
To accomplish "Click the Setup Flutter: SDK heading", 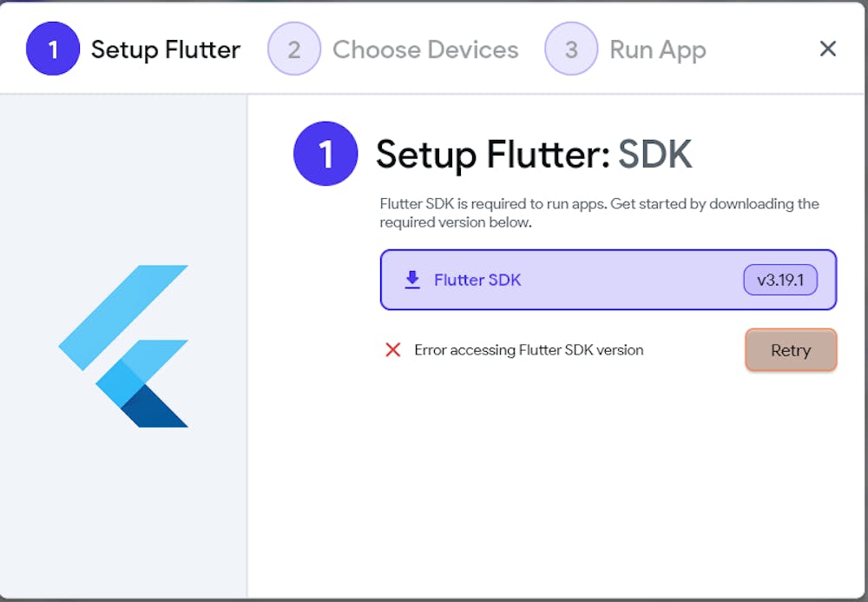I will click(533, 155).
